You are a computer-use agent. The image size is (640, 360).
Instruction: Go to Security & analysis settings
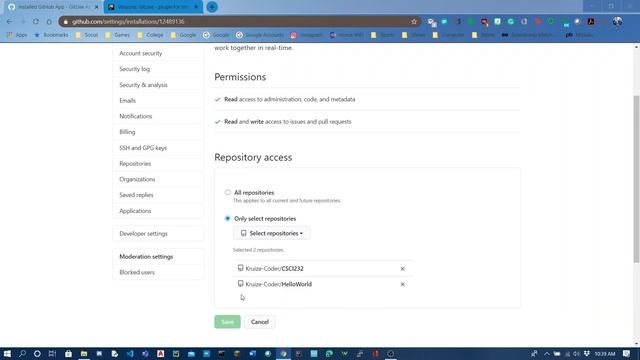click(x=143, y=85)
